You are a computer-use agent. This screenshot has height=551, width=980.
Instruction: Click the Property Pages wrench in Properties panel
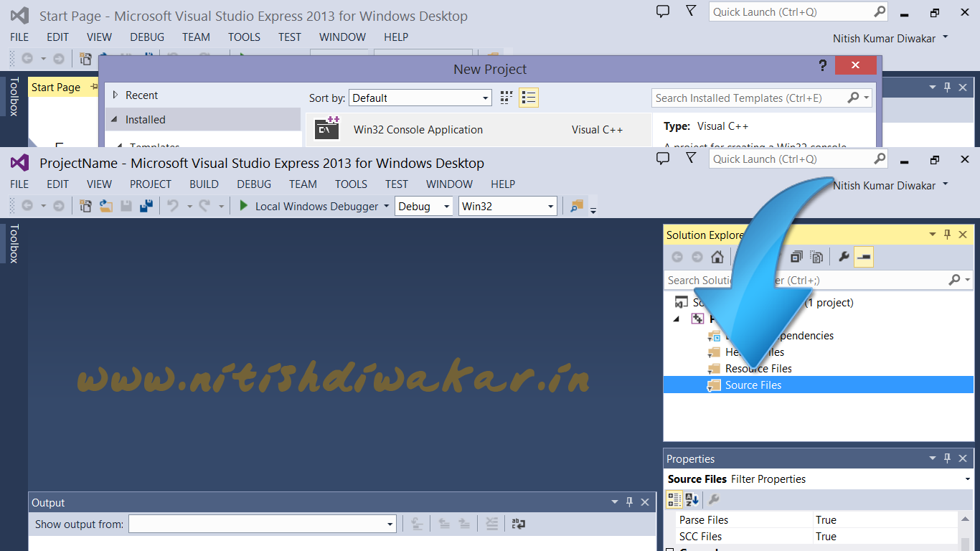(x=714, y=499)
